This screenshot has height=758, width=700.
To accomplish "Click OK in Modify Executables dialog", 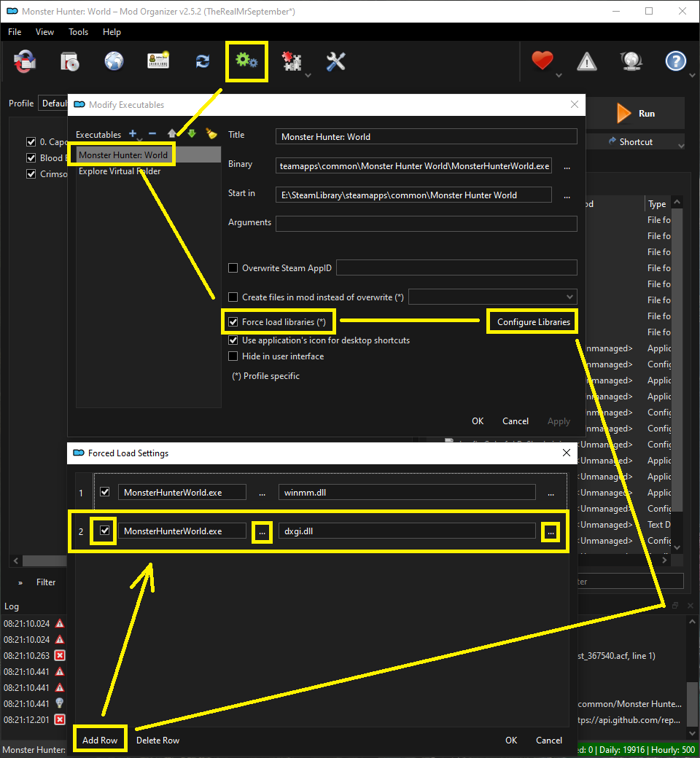I will pos(478,421).
